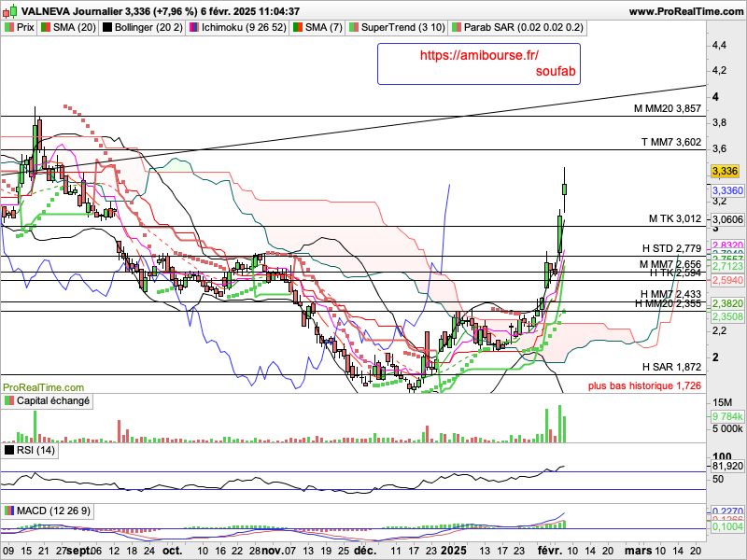Click the Parab SAR color icon

(x=457, y=28)
